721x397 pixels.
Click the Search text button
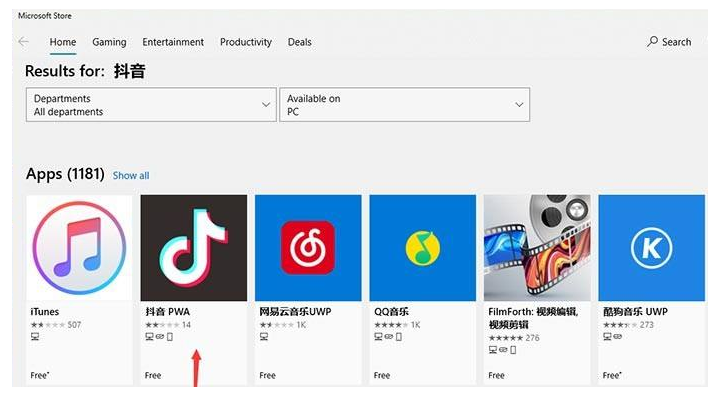676,42
